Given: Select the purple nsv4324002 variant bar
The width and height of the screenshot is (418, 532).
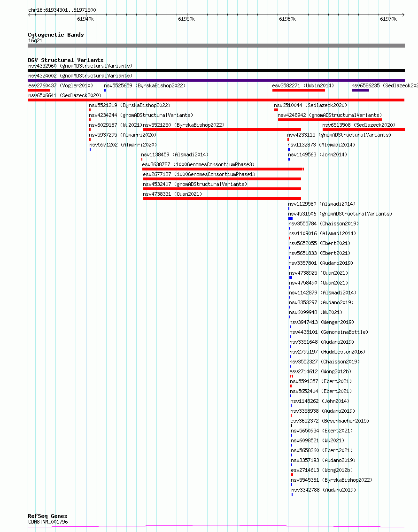Looking at the screenshot, I should pos(216,80).
